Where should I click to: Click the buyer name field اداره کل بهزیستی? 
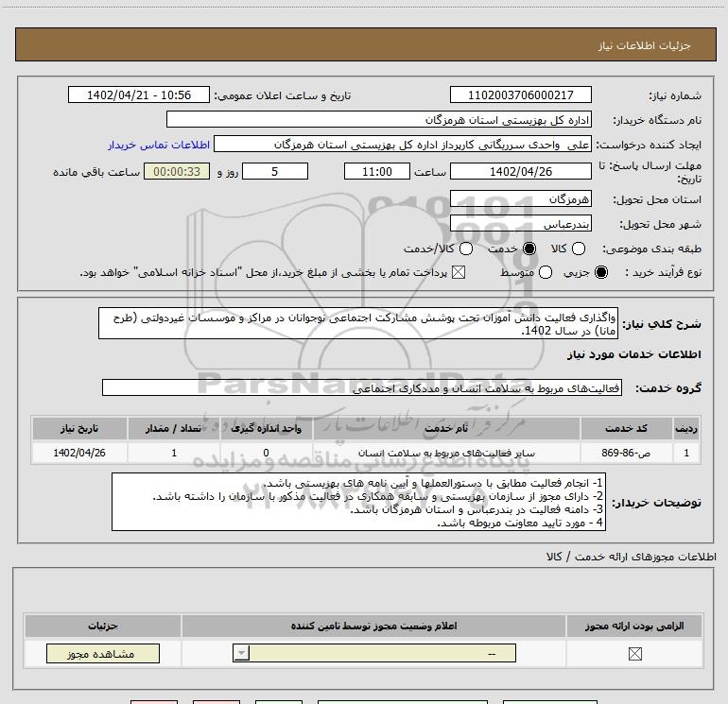click(x=379, y=120)
